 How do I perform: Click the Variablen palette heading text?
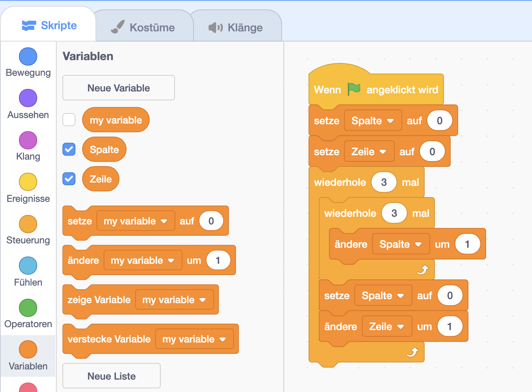(x=88, y=56)
